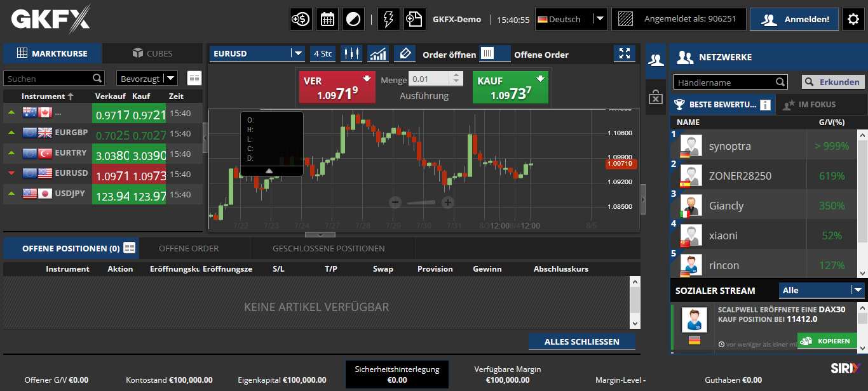Open trader ZONER28250's entry
The height and width of the screenshot is (391, 868).
click(763, 175)
